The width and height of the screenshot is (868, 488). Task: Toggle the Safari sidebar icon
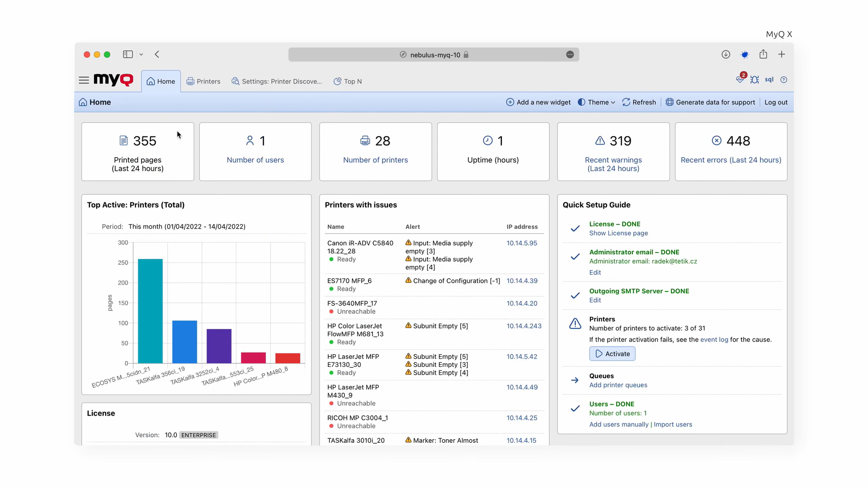click(x=128, y=54)
